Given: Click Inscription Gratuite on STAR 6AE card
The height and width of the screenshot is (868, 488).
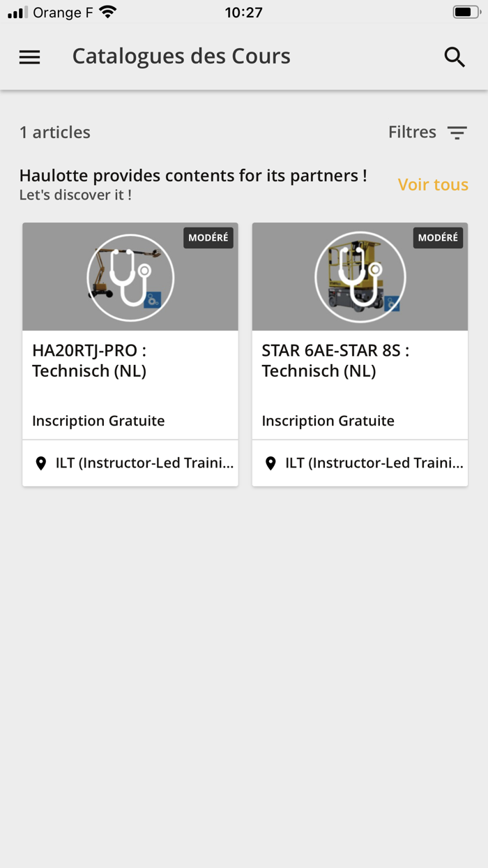Looking at the screenshot, I should [328, 421].
